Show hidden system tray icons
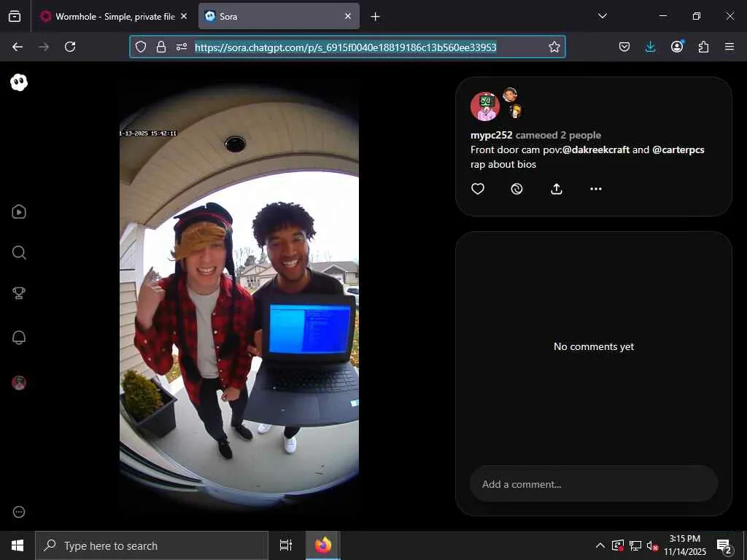 (x=600, y=545)
